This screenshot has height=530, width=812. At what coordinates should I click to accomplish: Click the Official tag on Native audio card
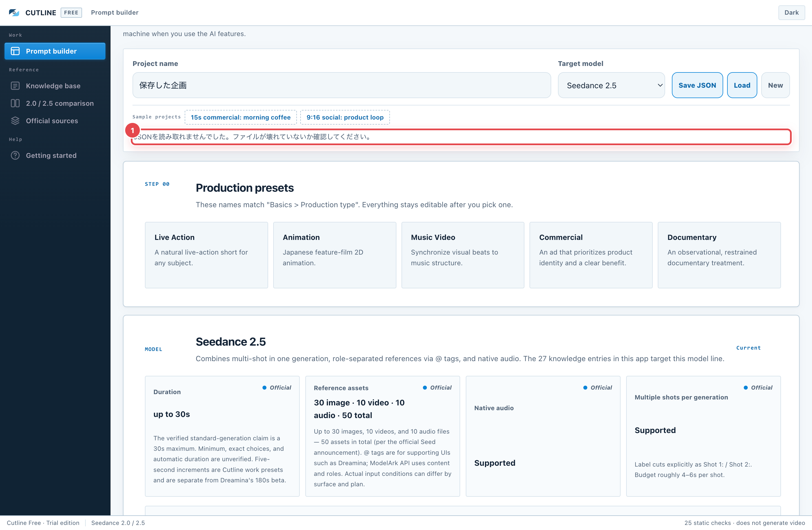(x=597, y=388)
